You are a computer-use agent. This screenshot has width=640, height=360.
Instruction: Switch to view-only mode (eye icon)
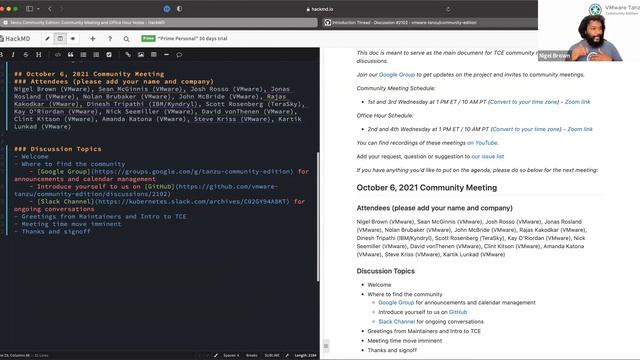(73, 38)
